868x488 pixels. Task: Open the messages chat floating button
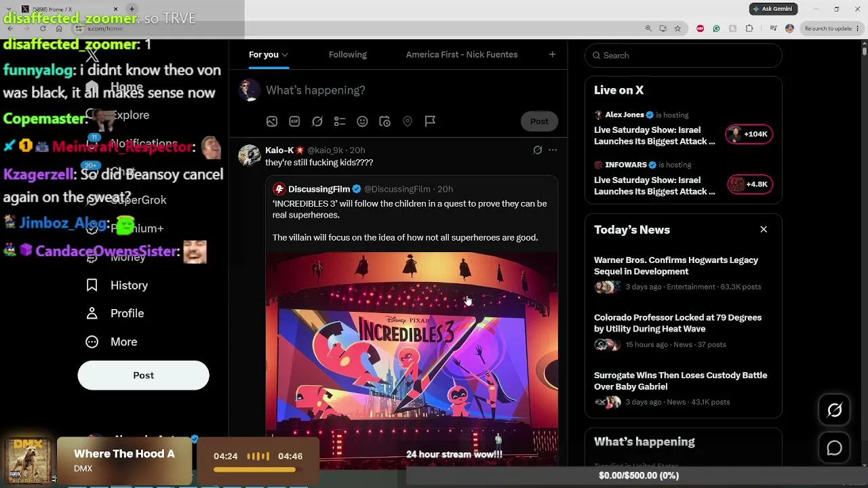835,448
